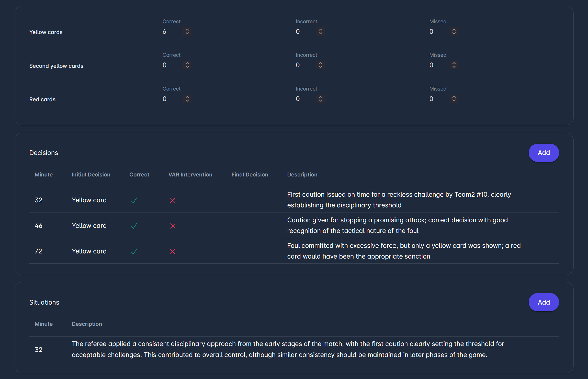Click stepper for Second yellow cards Missed
The height and width of the screenshot is (379, 588).
click(454, 65)
